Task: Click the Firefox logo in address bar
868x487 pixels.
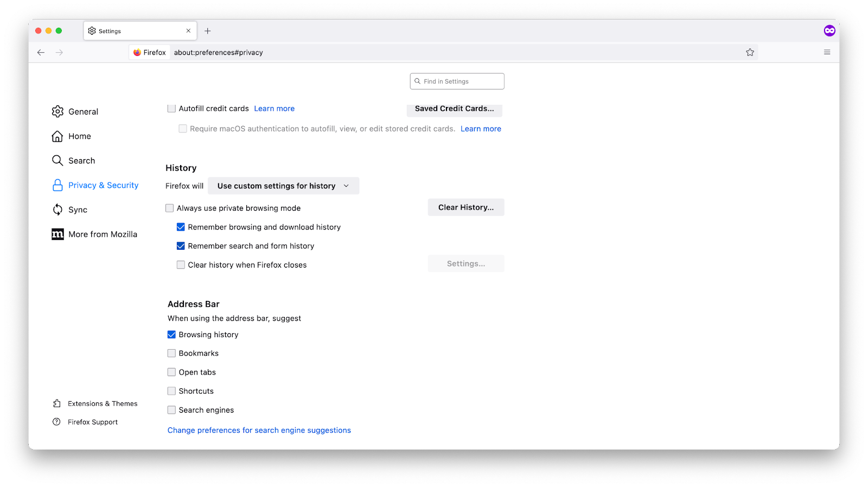Action: point(137,53)
